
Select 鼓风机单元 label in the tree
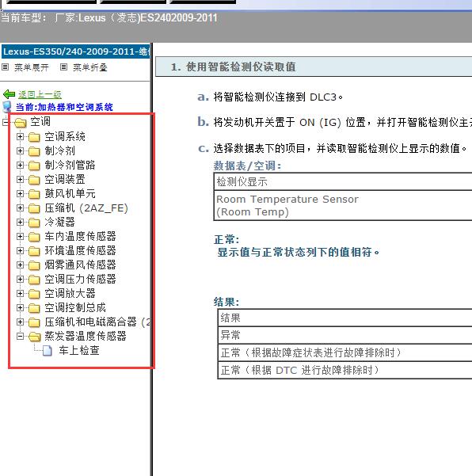[x=70, y=194]
